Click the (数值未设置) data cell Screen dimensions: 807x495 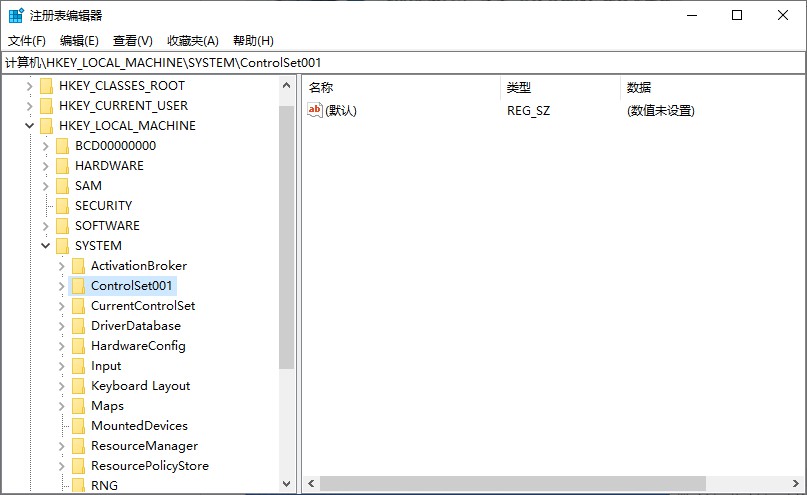[661, 111]
